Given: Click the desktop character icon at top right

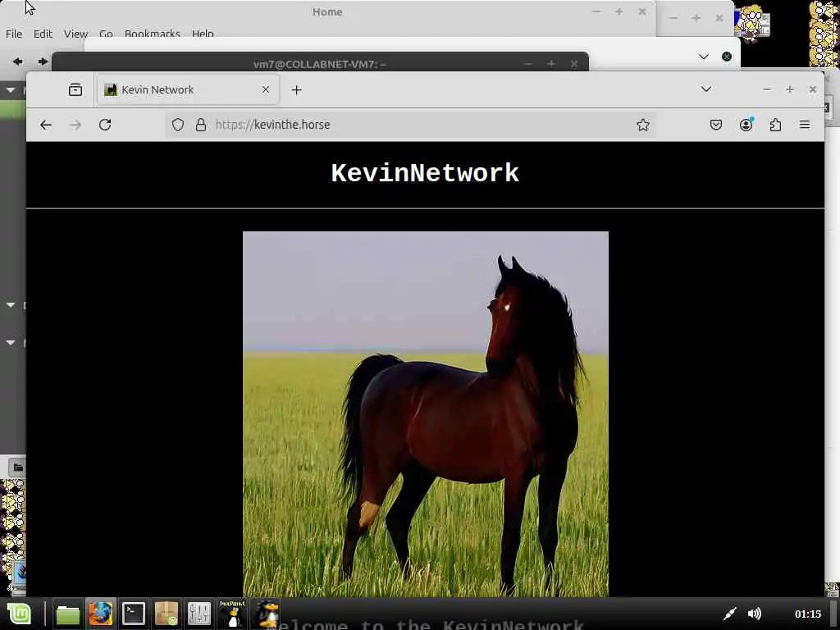Looking at the screenshot, I should point(752,24).
